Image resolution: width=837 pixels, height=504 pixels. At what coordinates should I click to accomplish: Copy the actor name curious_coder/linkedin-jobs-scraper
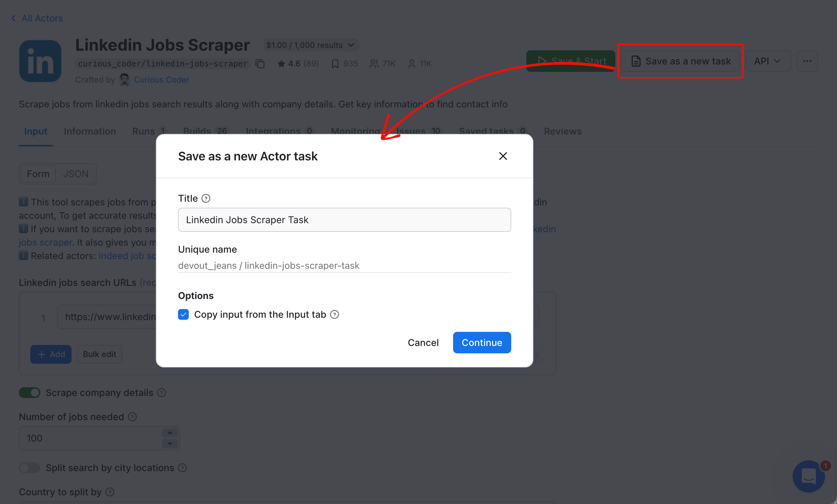pyautogui.click(x=260, y=63)
